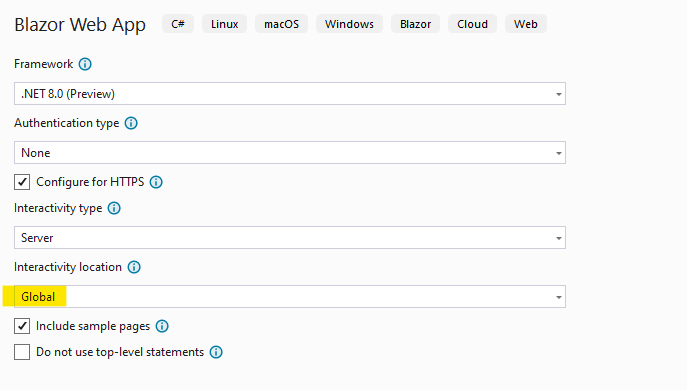Click the Windows tag
The height and width of the screenshot is (390, 687).
(x=349, y=24)
